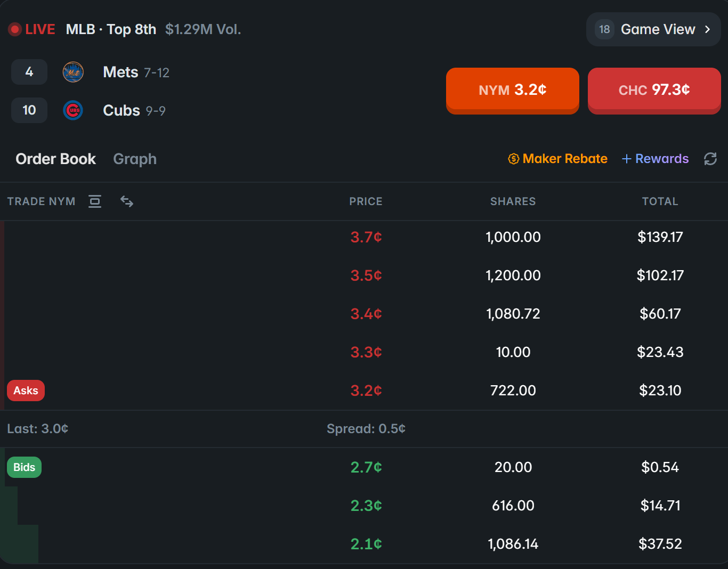Select the 3.5¢ ask price
728x569 pixels.
(366, 275)
